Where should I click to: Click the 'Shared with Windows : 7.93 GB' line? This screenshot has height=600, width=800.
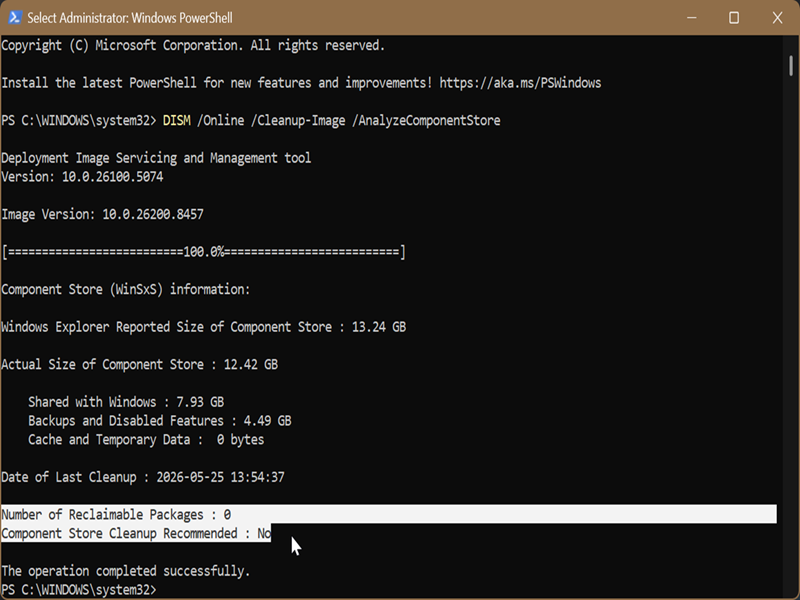click(x=126, y=402)
